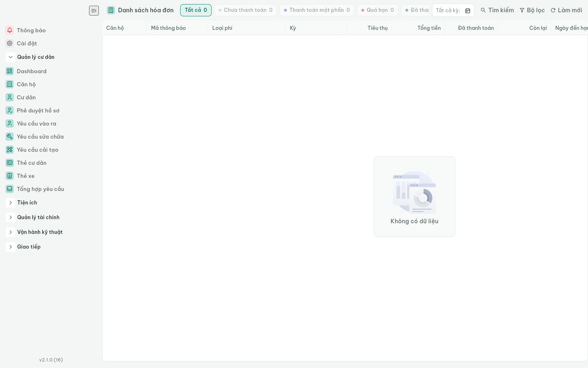Click the Căn hộ column header

coord(125,28)
